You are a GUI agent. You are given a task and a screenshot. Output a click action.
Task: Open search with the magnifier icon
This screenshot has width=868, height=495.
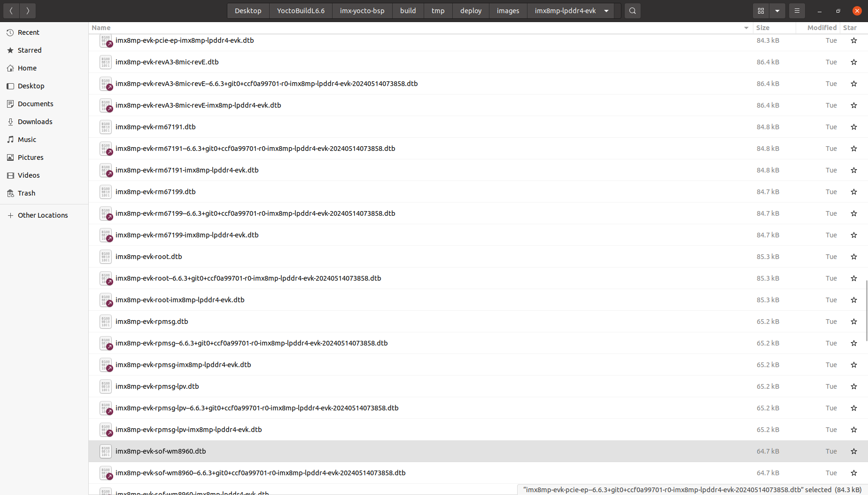tap(632, 10)
